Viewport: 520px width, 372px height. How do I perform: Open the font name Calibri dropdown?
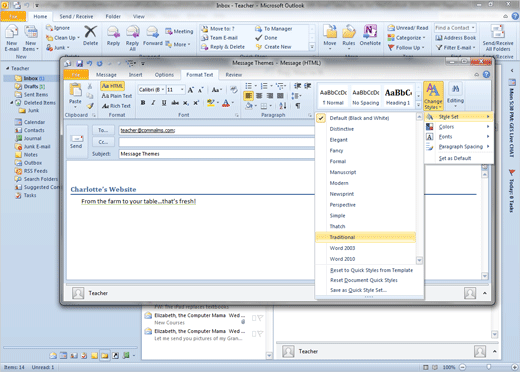pyautogui.click(x=163, y=90)
